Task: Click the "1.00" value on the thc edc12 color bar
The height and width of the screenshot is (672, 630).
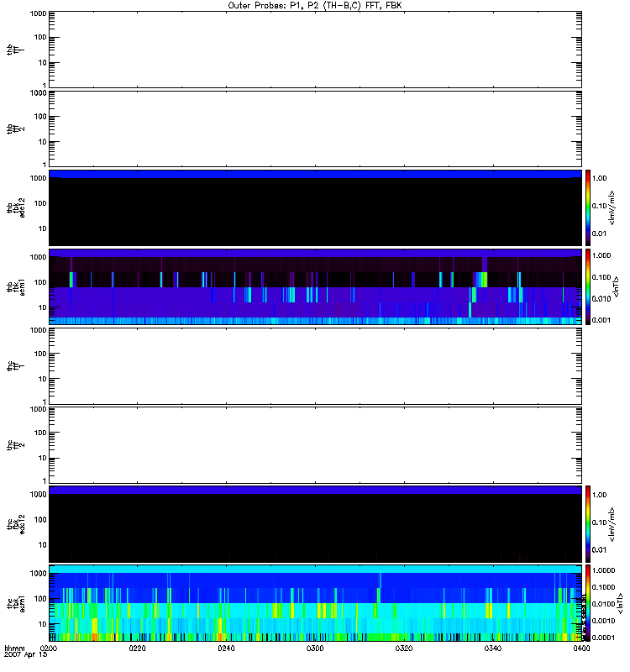Action: [600, 495]
